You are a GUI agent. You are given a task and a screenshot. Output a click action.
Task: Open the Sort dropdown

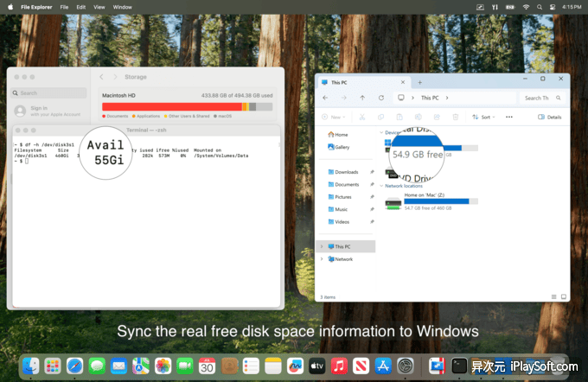[x=483, y=117]
